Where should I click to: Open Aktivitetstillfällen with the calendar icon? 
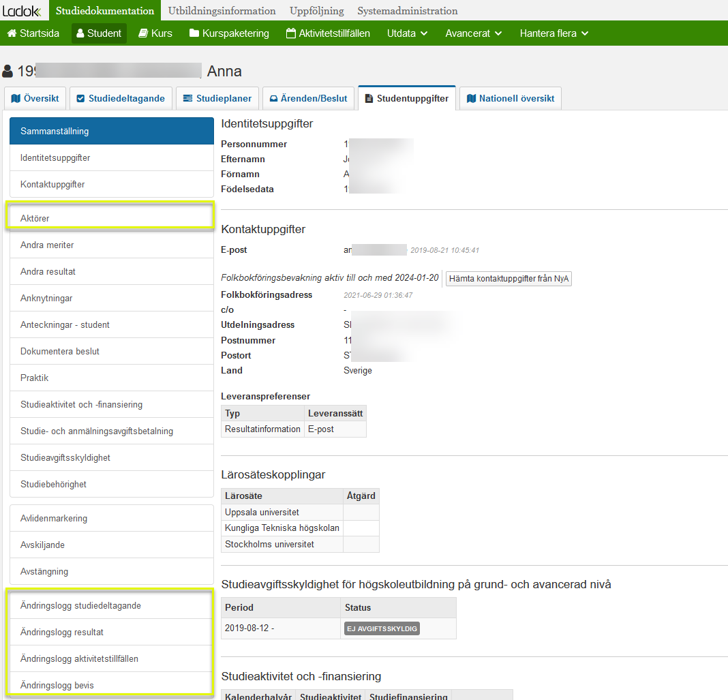pyautogui.click(x=329, y=33)
